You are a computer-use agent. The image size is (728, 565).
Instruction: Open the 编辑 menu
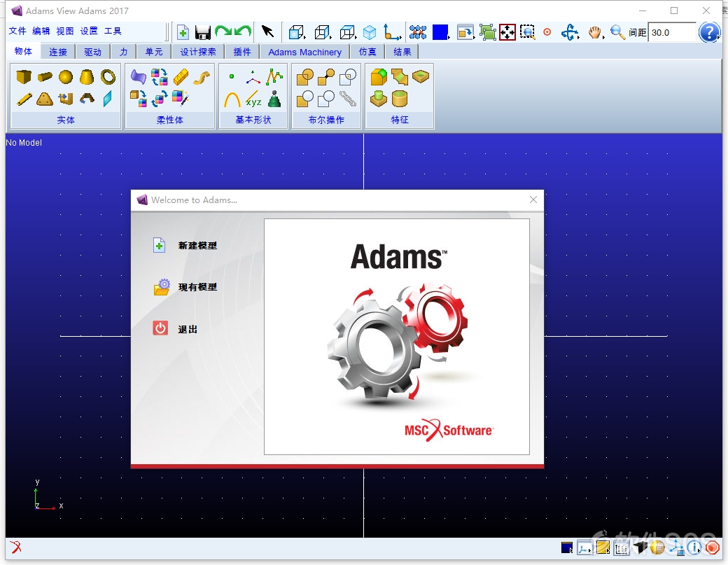click(41, 31)
